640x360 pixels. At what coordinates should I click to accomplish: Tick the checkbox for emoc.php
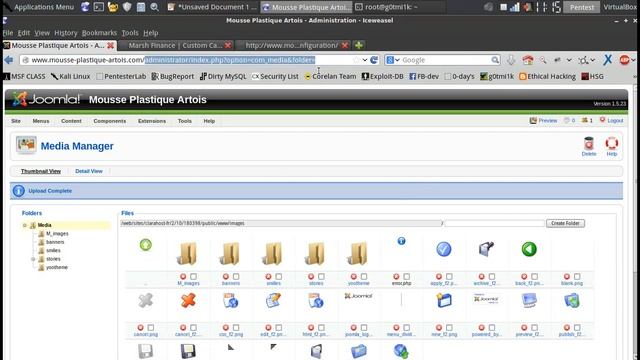pyautogui.click(x=407, y=277)
